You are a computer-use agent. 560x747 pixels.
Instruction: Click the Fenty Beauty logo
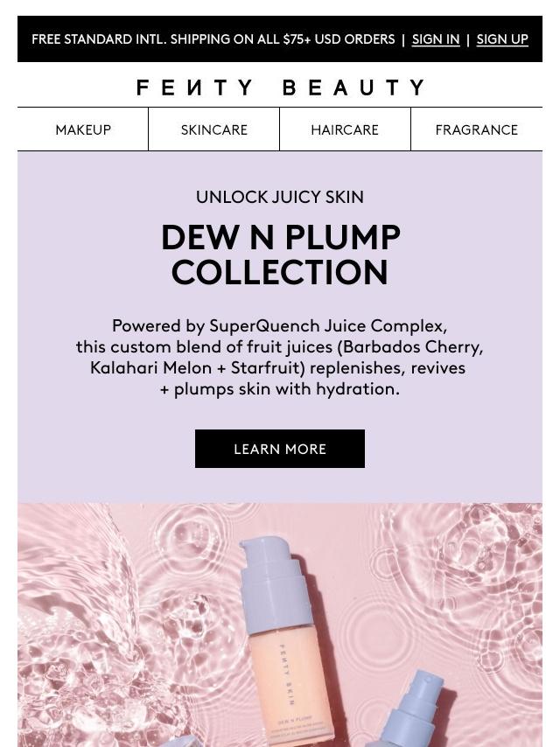pyautogui.click(x=280, y=87)
